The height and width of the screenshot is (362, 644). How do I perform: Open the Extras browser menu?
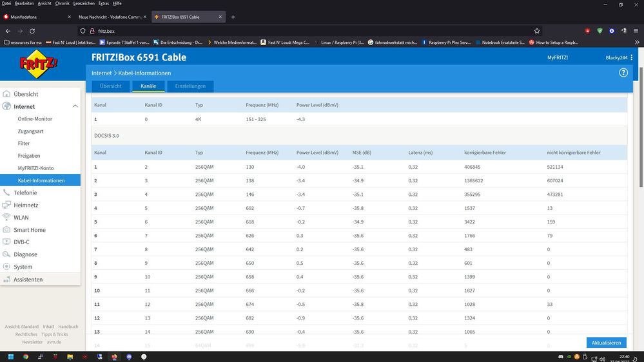coord(104,3)
